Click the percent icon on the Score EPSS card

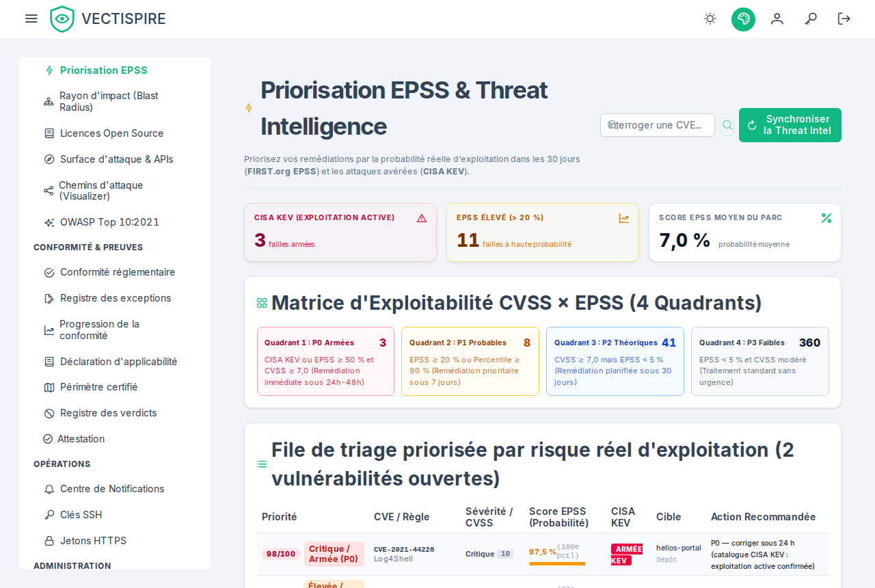tap(826, 218)
